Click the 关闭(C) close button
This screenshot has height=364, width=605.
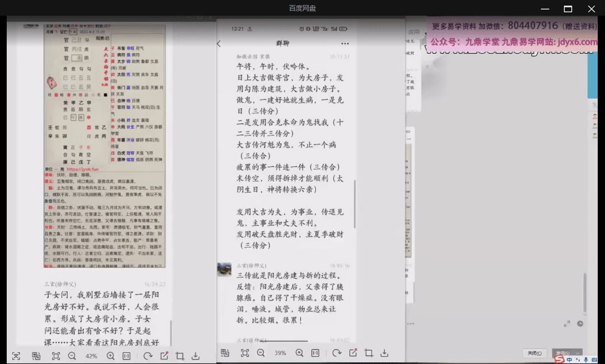pos(534,353)
